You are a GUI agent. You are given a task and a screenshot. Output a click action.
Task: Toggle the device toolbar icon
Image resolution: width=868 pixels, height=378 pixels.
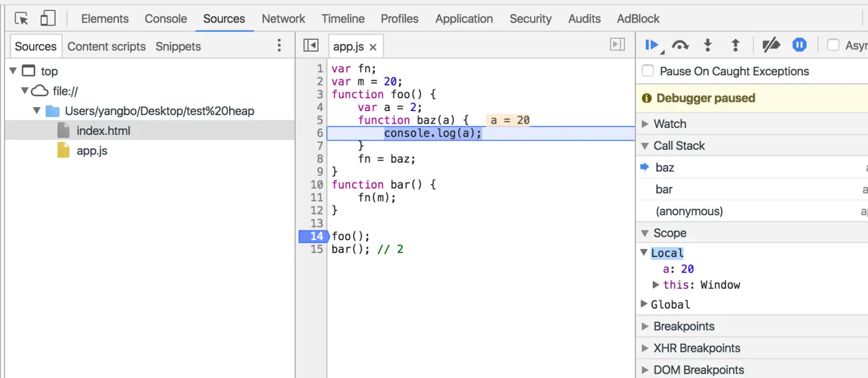click(x=47, y=19)
